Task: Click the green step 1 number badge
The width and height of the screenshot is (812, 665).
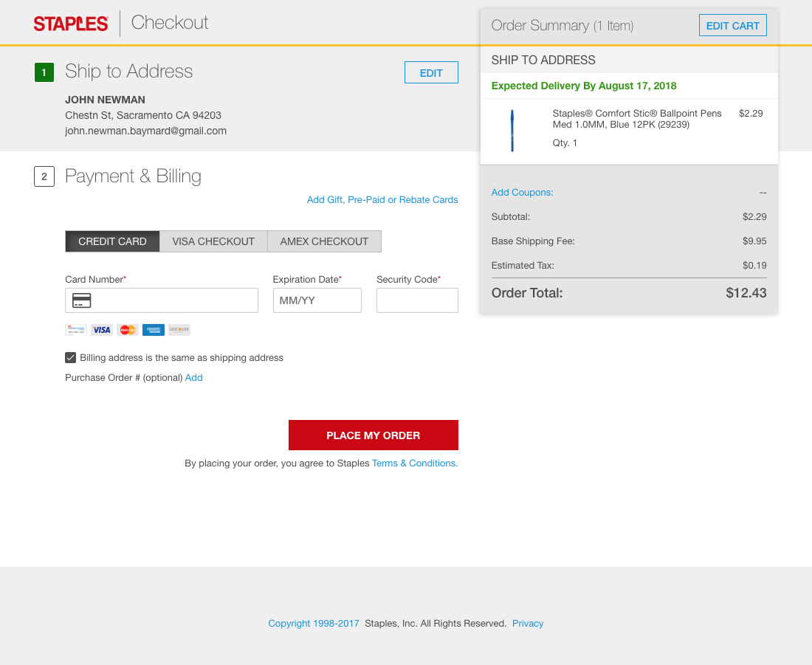Action: pyautogui.click(x=44, y=72)
